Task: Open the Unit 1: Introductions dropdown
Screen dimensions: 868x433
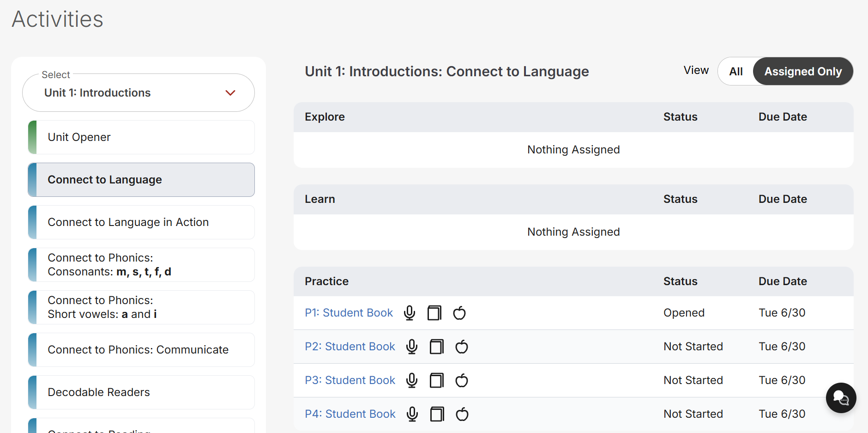Action: tap(139, 93)
